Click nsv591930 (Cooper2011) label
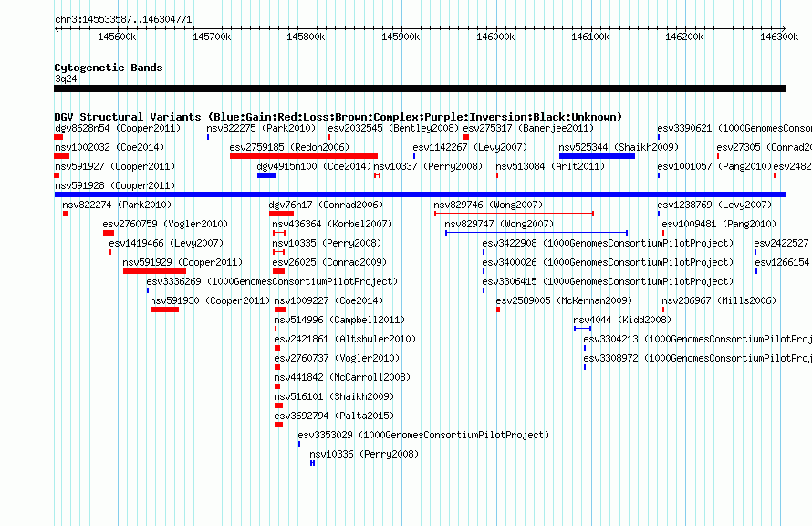 pyautogui.click(x=210, y=300)
